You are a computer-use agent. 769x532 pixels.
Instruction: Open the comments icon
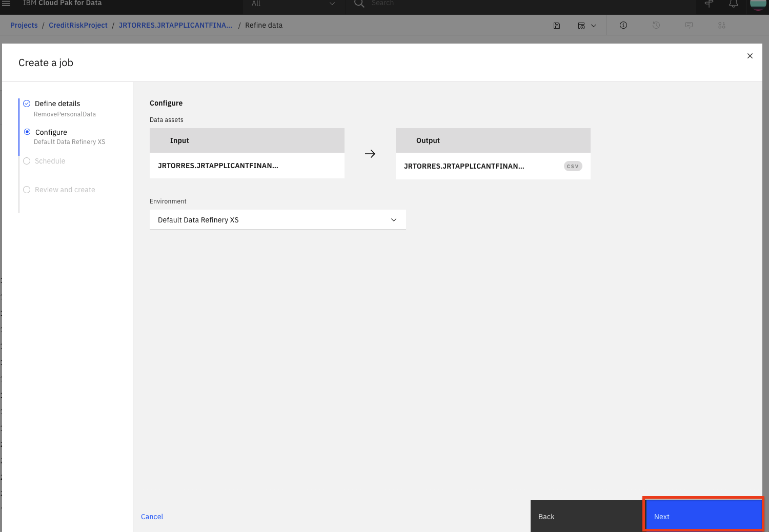[689, 25]
